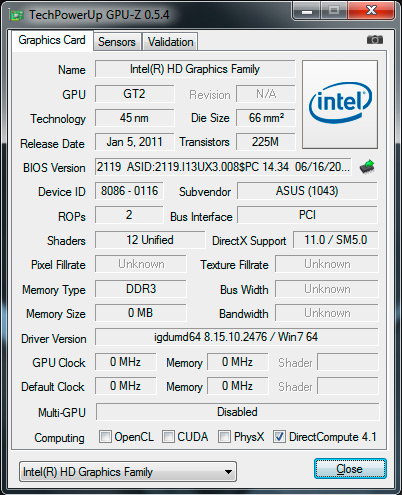Click the Default Clock row Shader field
This screenshot has height=495, width=402.
[348, 386]
